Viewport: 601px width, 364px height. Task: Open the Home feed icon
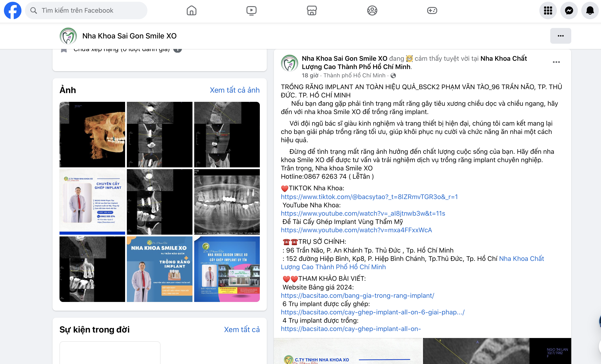(x=191, y=10)
